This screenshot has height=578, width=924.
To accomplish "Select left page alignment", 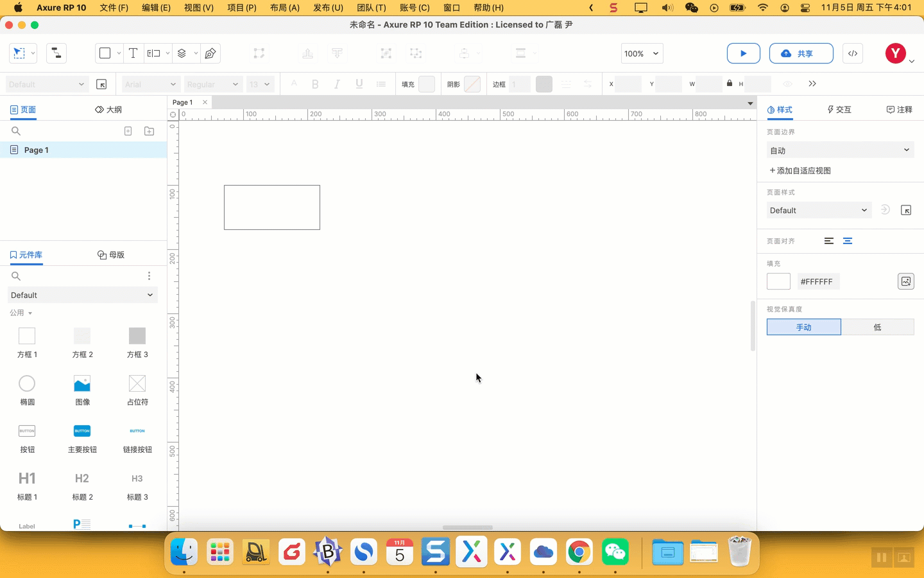I will pos(829,241).
